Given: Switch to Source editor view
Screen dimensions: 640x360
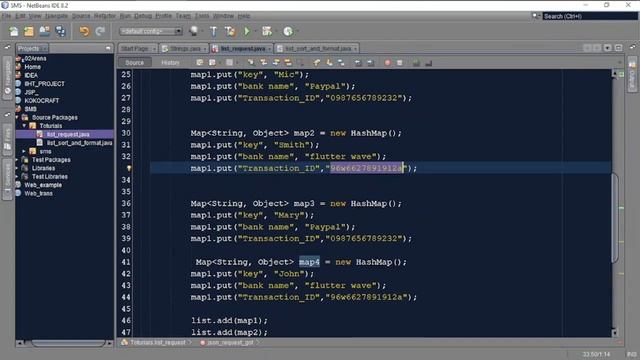Looking at the screenshot, I should coord(135,62).
